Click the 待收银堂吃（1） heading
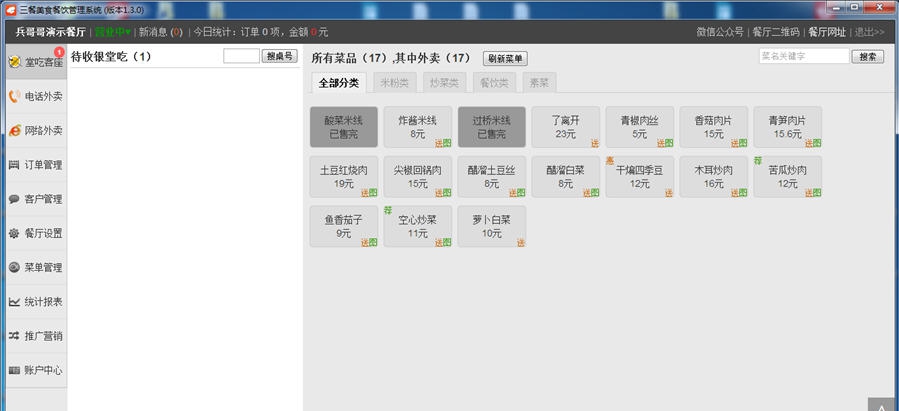 111,57
